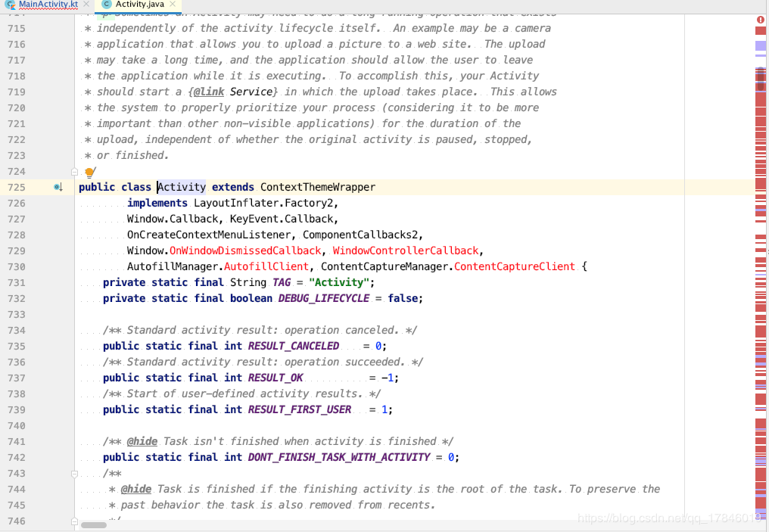Collapse the Javadoc fold marker at line 743

pos(74,474)
